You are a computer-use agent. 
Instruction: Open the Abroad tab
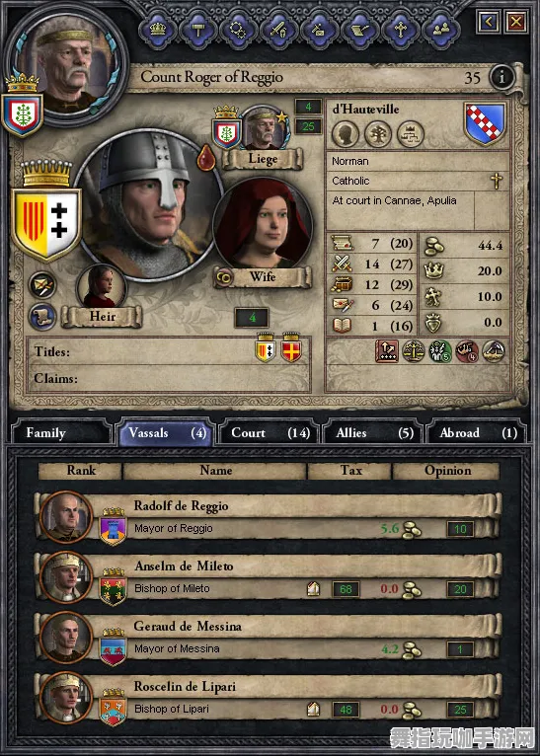[x=477, y=432]
